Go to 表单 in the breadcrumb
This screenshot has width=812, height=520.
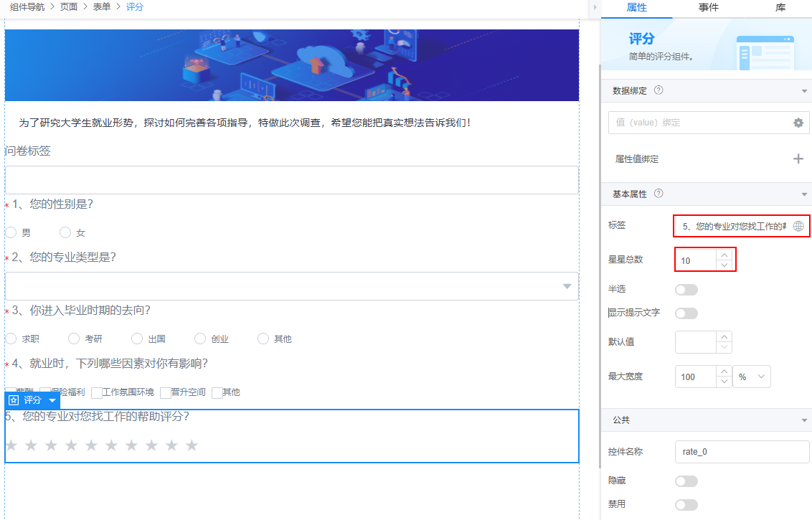tap(102, 6)
